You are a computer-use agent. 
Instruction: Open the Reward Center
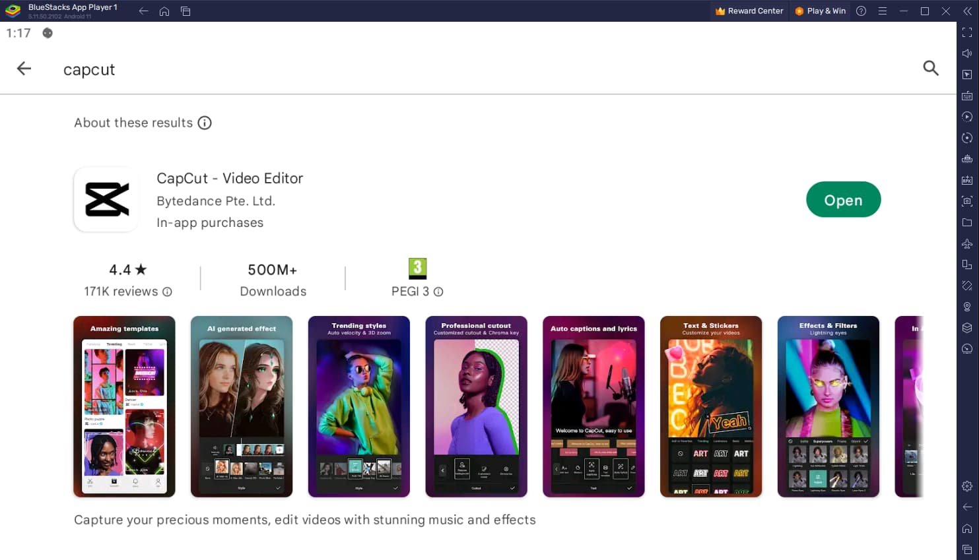[749, 11]
